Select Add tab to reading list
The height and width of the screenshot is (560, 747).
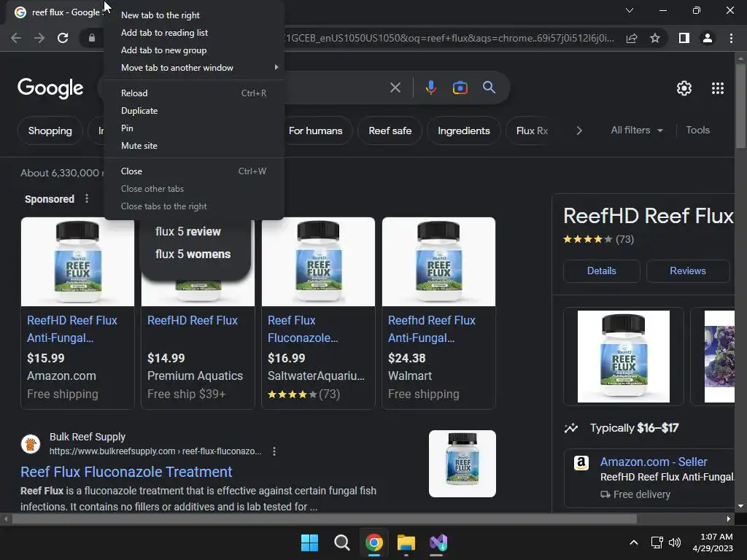(x=194, y=33)
